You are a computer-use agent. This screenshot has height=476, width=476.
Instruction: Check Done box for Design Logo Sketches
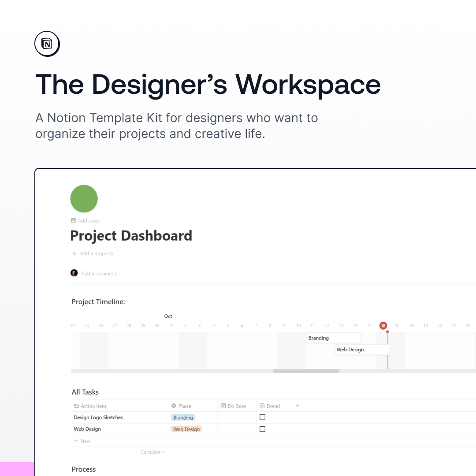[262, 417]
